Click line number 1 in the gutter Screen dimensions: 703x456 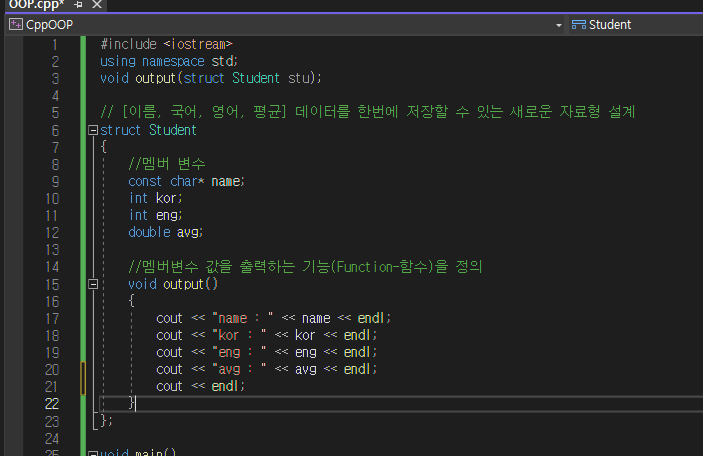point(55,45)
